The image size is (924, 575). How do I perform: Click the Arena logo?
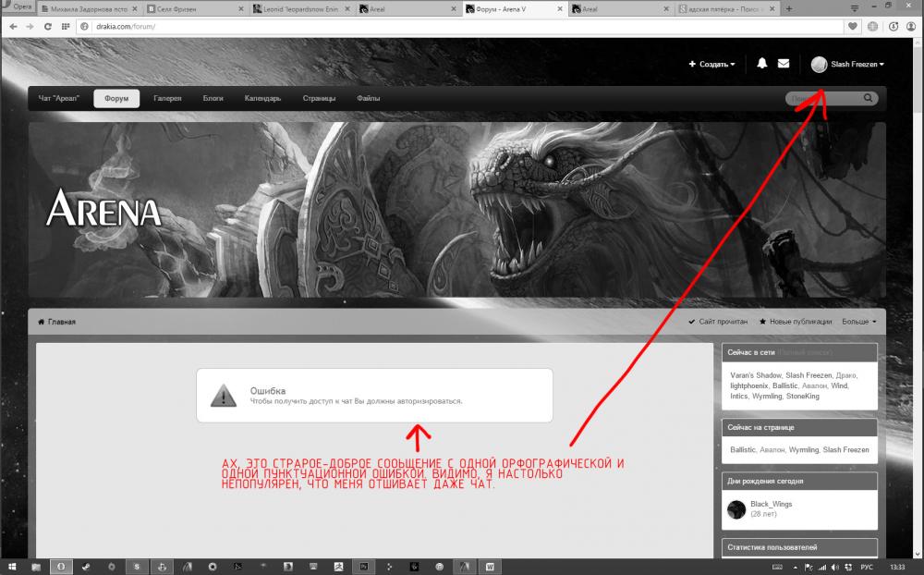point(103,209)
